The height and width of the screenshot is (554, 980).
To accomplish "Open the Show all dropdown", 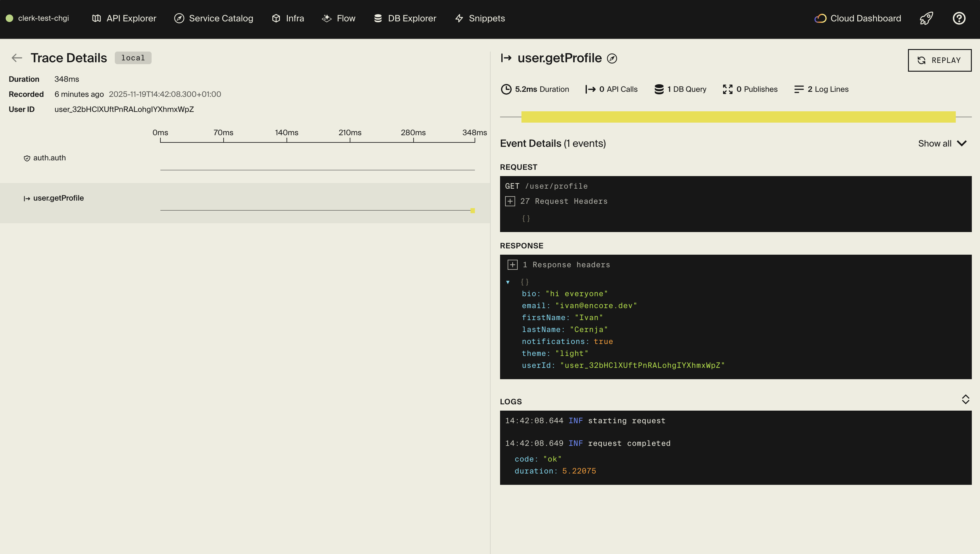I will coord(942,143).
